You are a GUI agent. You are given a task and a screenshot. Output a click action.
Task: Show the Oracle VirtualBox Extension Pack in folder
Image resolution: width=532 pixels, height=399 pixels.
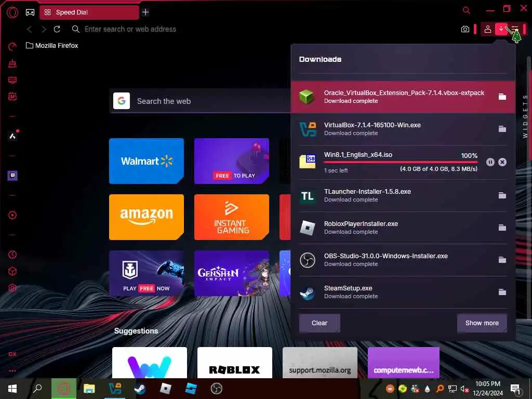click(x=502, y=97)
